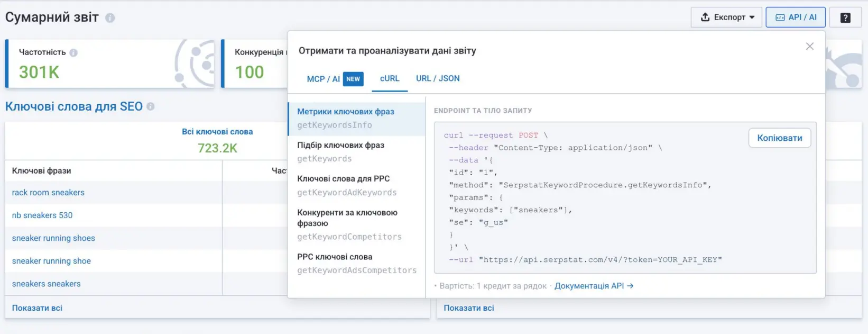This screenshot has height=334, width=868.
Task: Select PPC ключові слова getKeywordAdsCompetitors
Action: (x=356, y=263)
